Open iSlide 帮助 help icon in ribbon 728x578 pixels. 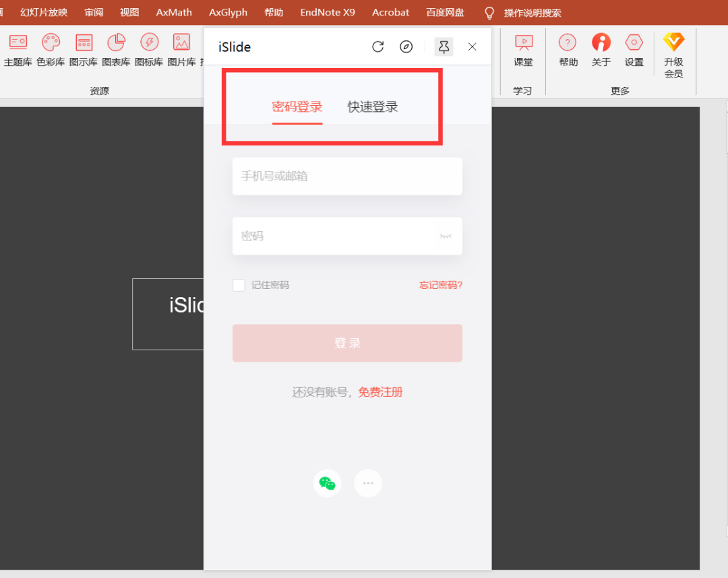pos(568,50)
